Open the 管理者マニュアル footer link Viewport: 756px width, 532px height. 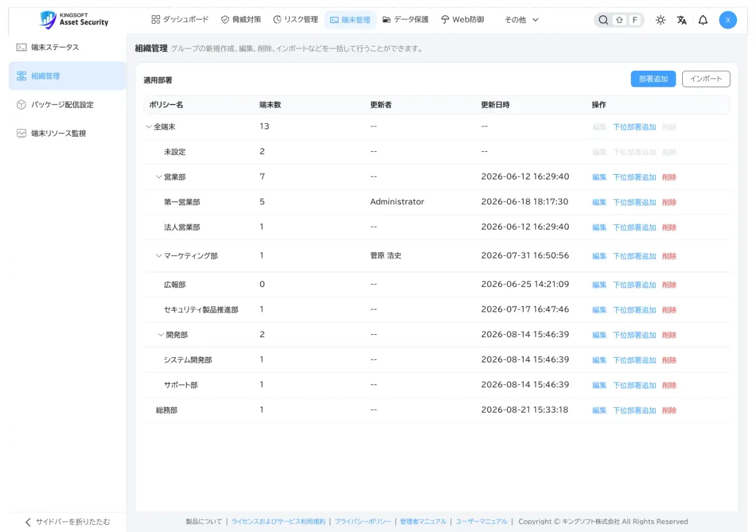423,521
